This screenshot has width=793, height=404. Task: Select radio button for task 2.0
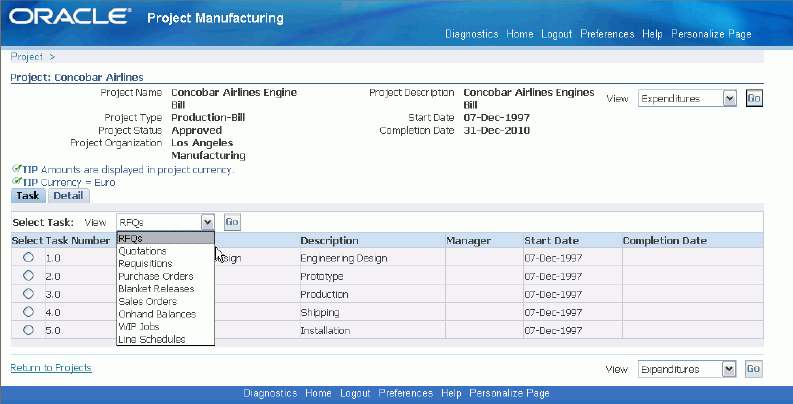coord(28,276)
